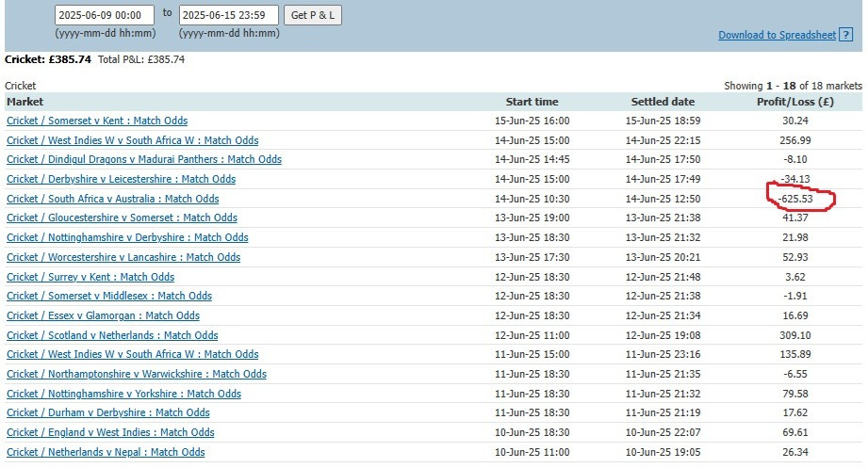Select settled date 14-Jun-25 12:50
The height and width of the screenshot is (468, 868).
tap(663, 199)
